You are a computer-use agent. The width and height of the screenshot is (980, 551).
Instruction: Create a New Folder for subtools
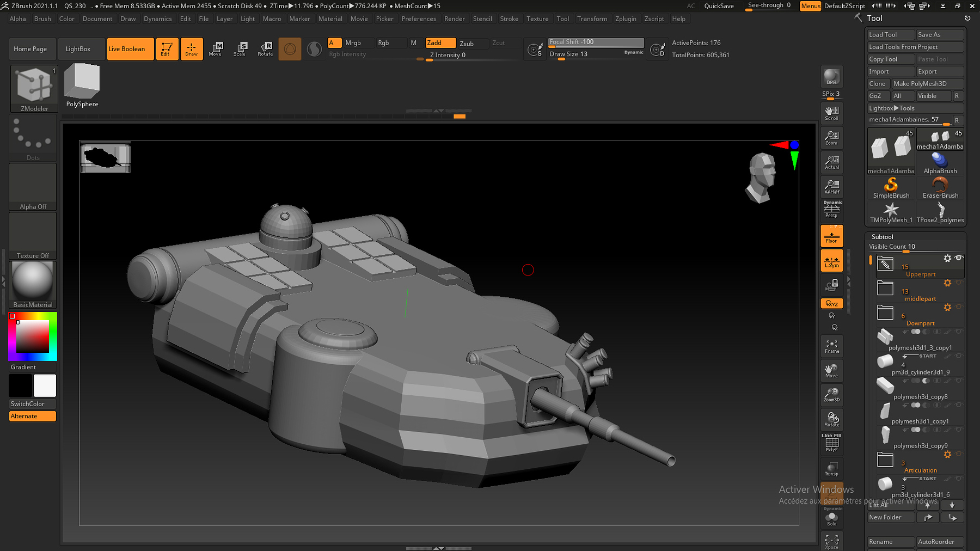(x=891, y=517)
